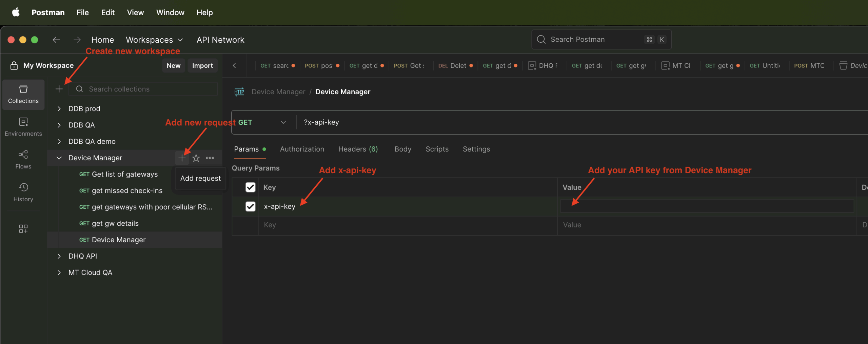Image resolution: width=868 pixels, height=344 pixels.
Task: Click the My Workspace lock icon
Action: click(14, 65)
